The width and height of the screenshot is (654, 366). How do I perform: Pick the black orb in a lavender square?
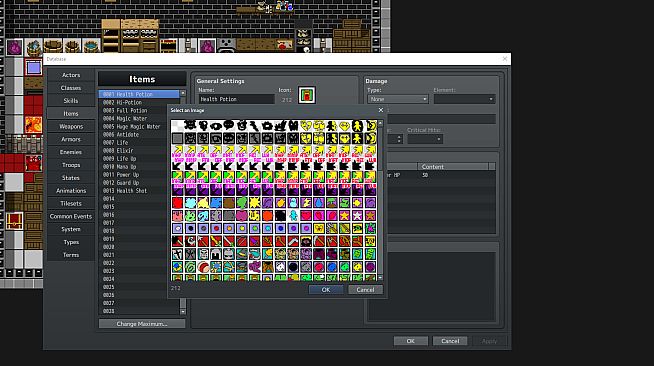pyautogui.click(x=190, y=228)
